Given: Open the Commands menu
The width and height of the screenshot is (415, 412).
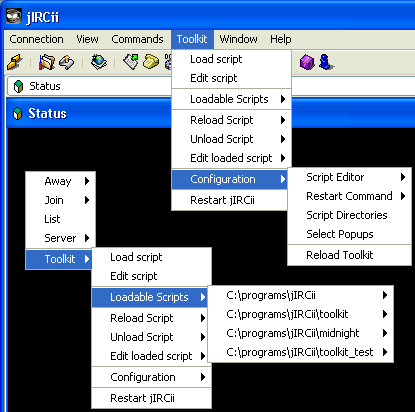Looking at the screenshot, I should 137,39.
